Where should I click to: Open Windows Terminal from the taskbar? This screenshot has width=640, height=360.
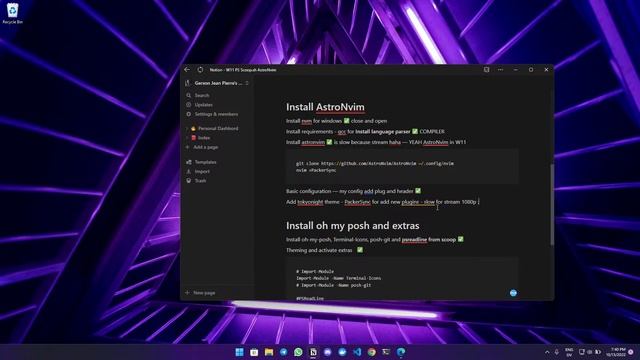click(386, 352)
